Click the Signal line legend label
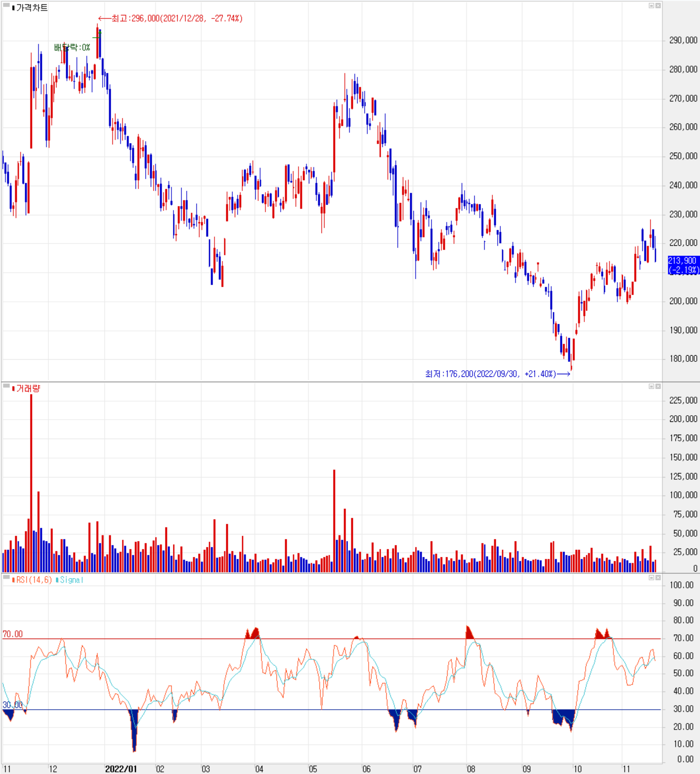Viewport: 700px width, 774px height. click(x=71, y=580)
